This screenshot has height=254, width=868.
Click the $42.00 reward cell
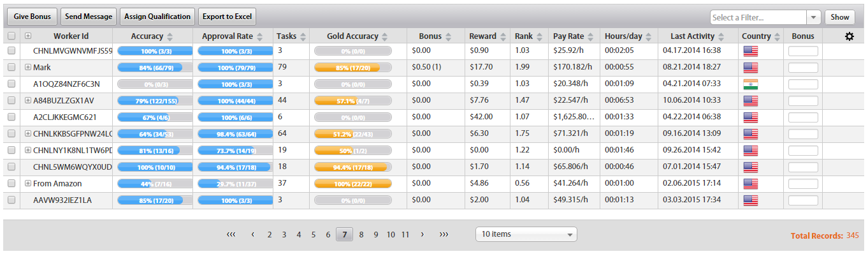pyautogui.click(x=481, y=117)
